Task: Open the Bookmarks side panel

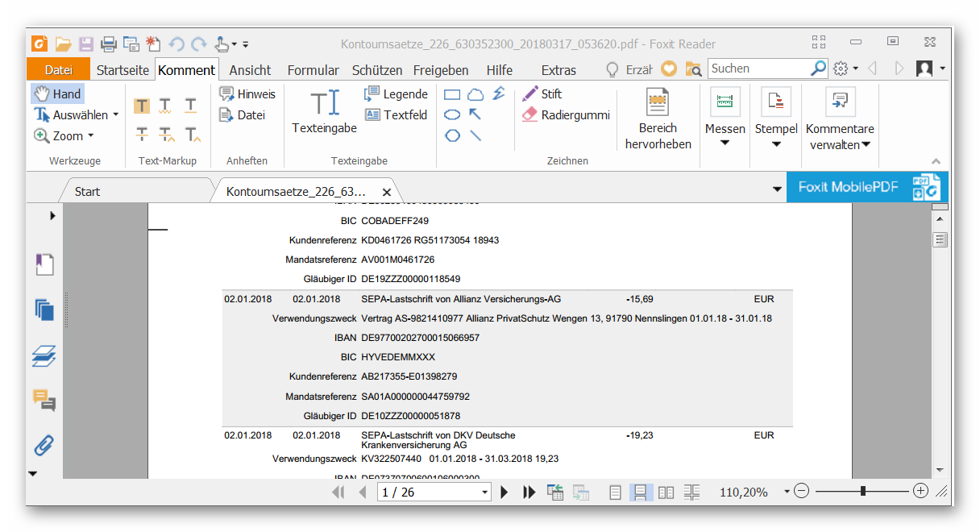Action: pyautogui.click(x=44, y=264)
